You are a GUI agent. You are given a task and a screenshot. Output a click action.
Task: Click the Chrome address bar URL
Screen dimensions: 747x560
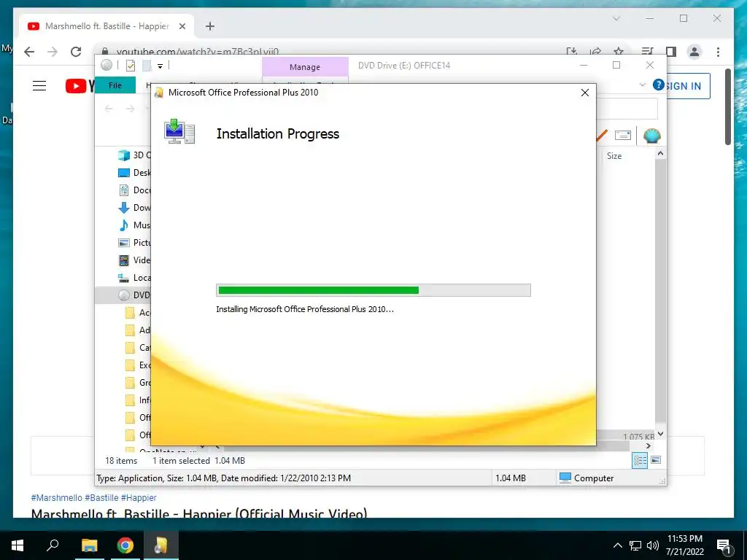pos(198,51)
